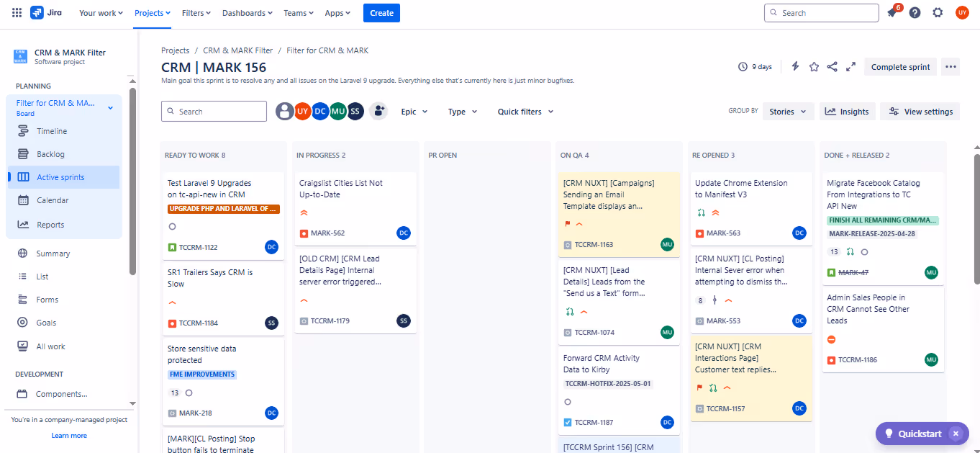Follow the Learn more link

pyautogui.click(x=69, y=436)
